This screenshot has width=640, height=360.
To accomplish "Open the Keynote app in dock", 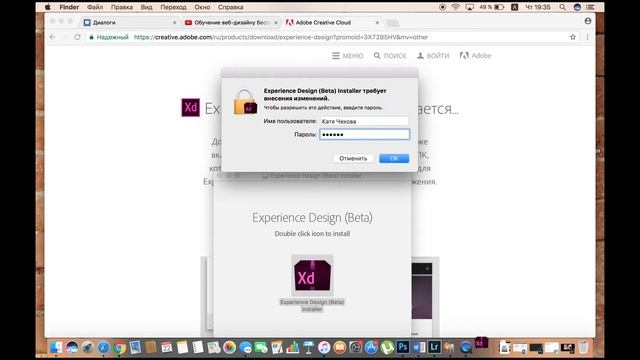I will 308,347.
